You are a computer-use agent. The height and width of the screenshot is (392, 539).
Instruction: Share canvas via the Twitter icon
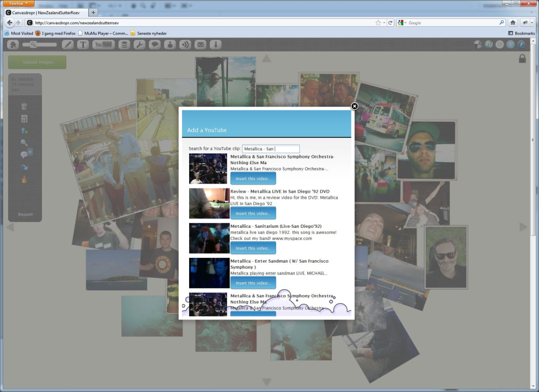point(510,45)
